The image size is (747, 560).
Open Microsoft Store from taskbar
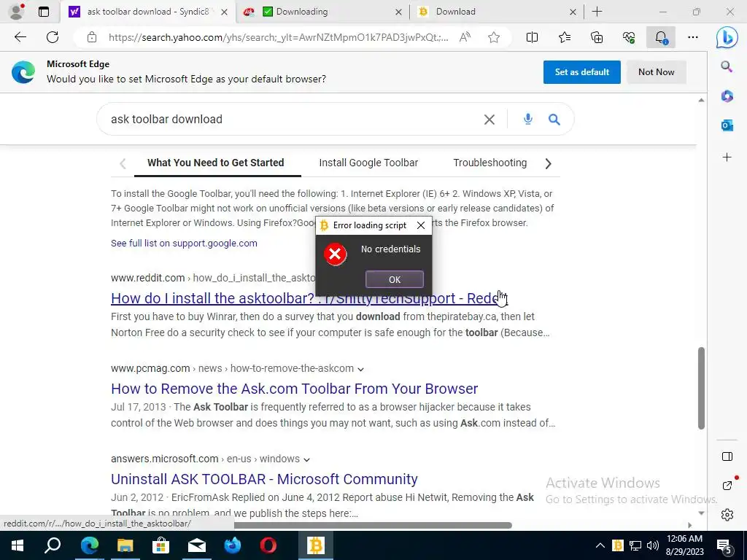point(160,545)
